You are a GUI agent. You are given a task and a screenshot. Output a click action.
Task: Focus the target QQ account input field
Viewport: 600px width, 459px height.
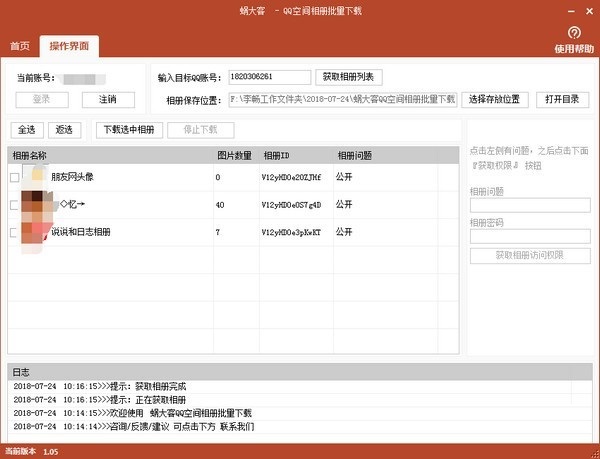point(270,77)
